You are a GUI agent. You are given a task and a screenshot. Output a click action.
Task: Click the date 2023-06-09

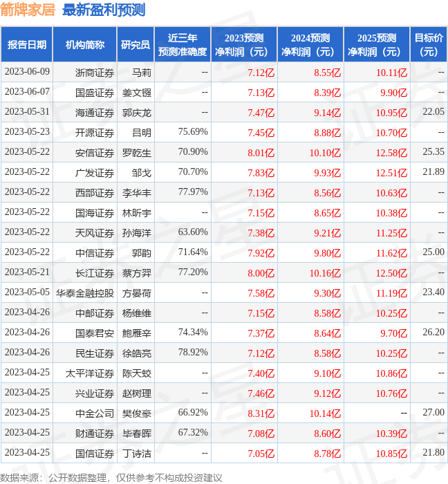click(x=27, y=72)
